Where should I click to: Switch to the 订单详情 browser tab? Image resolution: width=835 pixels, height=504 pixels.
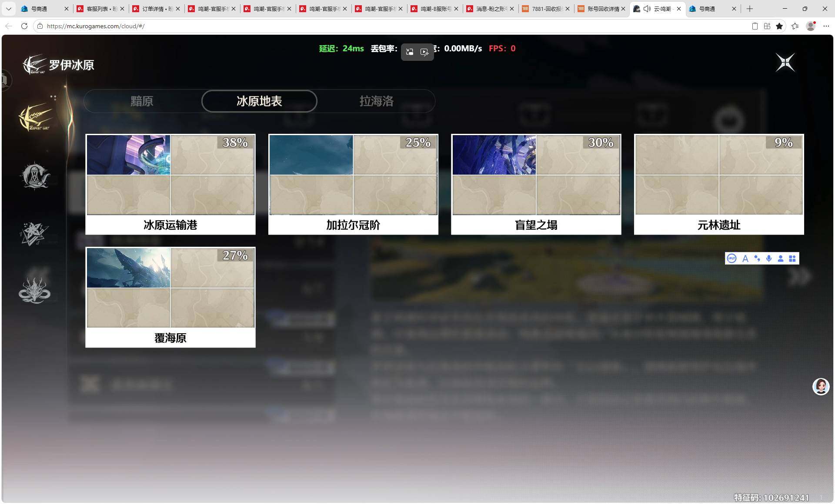point(157,9)
